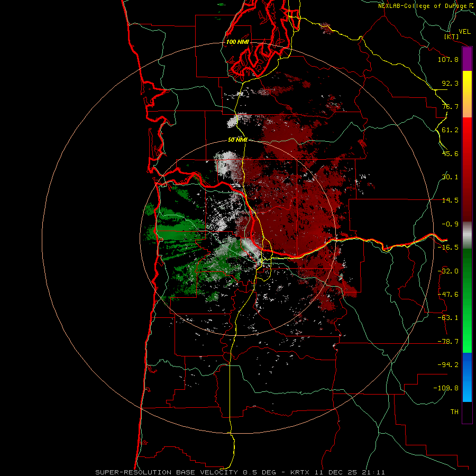Click the purple segment of the velocity color bar
Image resolution: width=476 pixels, height=476 pixels.
(467, 59)
